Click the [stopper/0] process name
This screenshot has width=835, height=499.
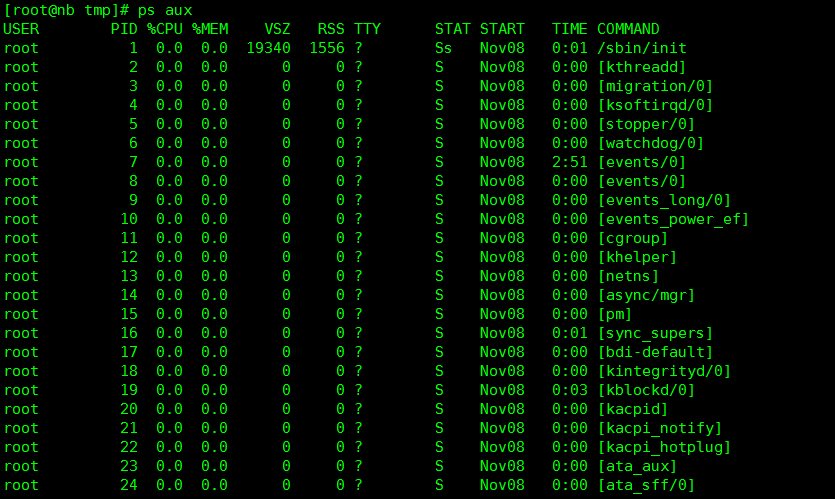(646, 124)
